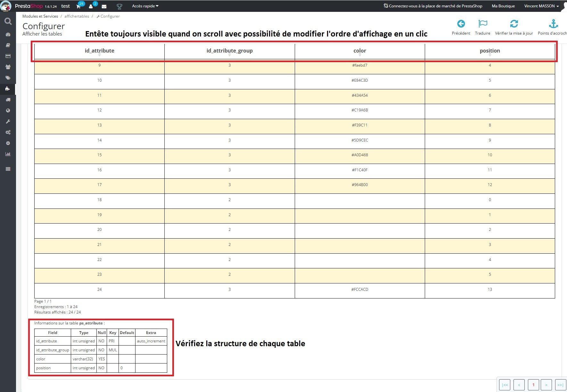This screenshot has width=567, height=392.
Task: Open the Orders credit card sidebar icon
Action: click(x=8, y=56)
